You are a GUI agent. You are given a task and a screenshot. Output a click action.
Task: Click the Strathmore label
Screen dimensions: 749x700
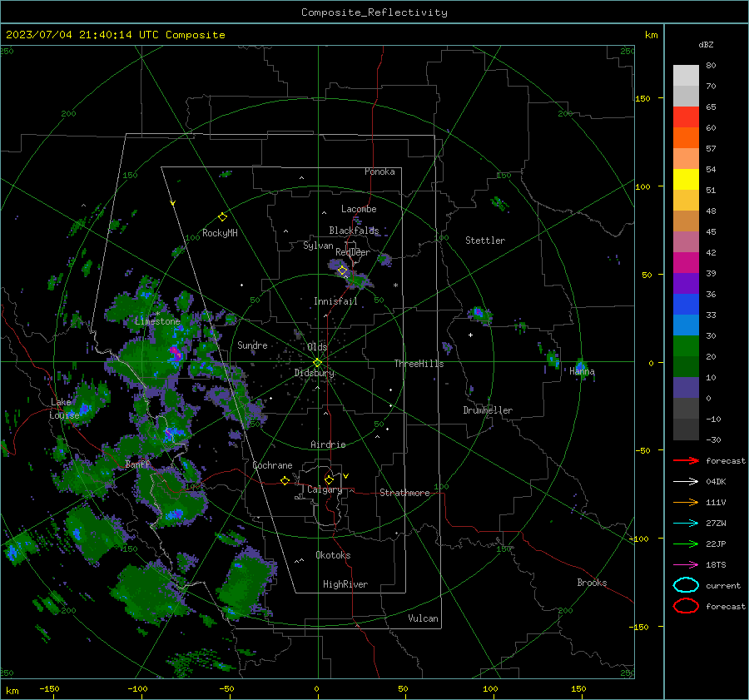[404, 493]
